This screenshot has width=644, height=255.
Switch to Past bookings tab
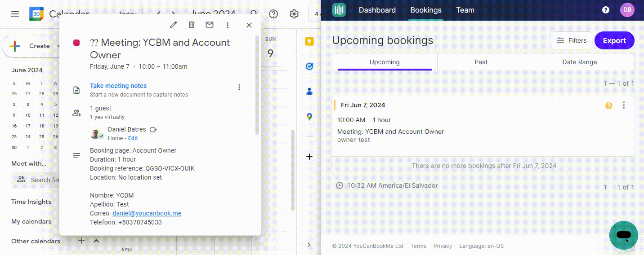(481, 62)
